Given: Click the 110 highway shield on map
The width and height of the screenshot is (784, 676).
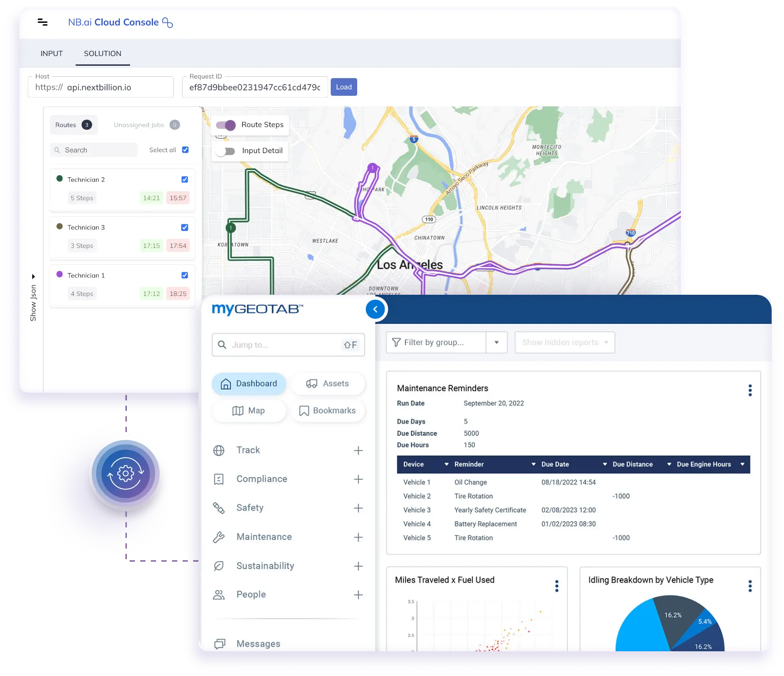Looking at the screenshot, I should 429,219.
